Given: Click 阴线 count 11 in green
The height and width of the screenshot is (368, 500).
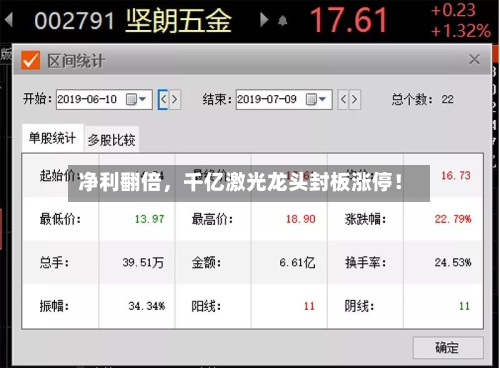Looking at the screenshot, I should 464,306.
